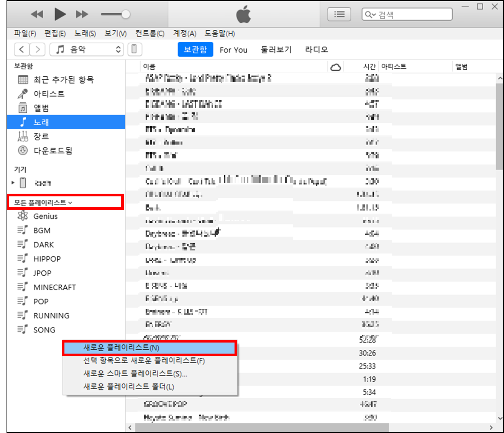Open the 파일(F) menu
Viewport: 504px width, 433px height.
pyautogui.click(x=25, y=34)
